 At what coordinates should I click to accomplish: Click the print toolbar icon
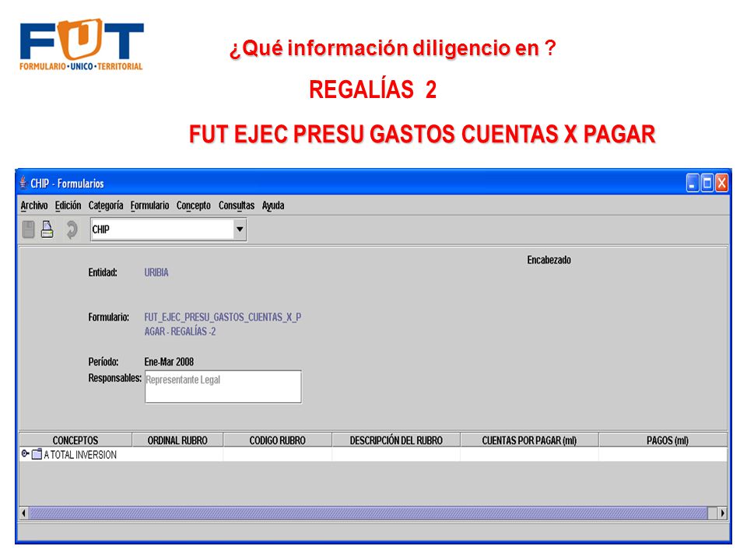pyautogui.click(x=47, y=229)
